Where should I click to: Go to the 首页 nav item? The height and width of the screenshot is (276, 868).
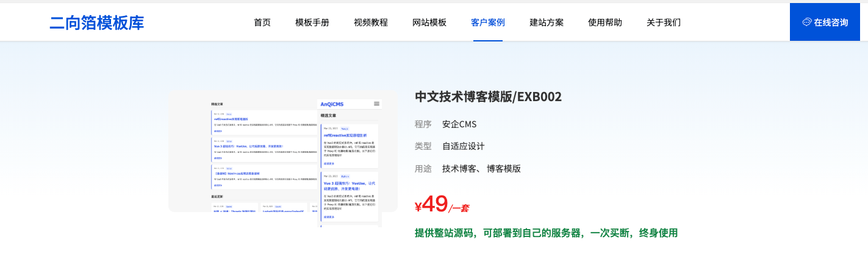tap(262, 23)
